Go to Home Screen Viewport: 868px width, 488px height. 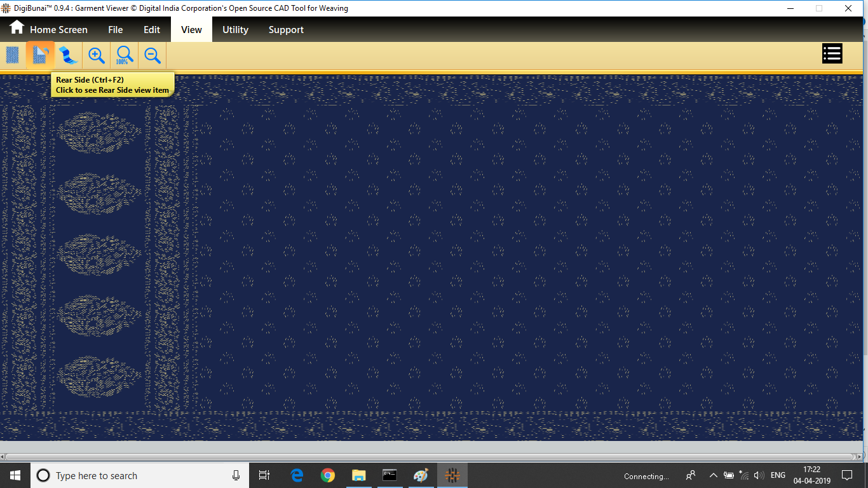[48, 30]
